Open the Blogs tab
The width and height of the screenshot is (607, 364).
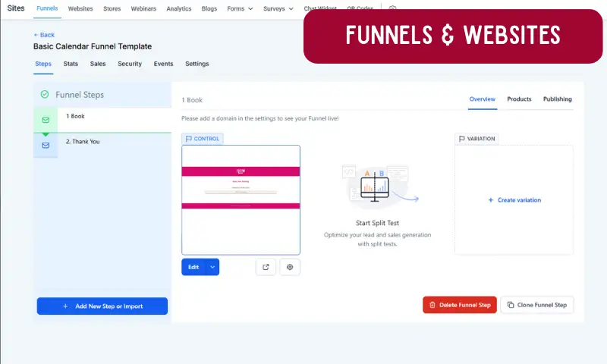[209, 8]
